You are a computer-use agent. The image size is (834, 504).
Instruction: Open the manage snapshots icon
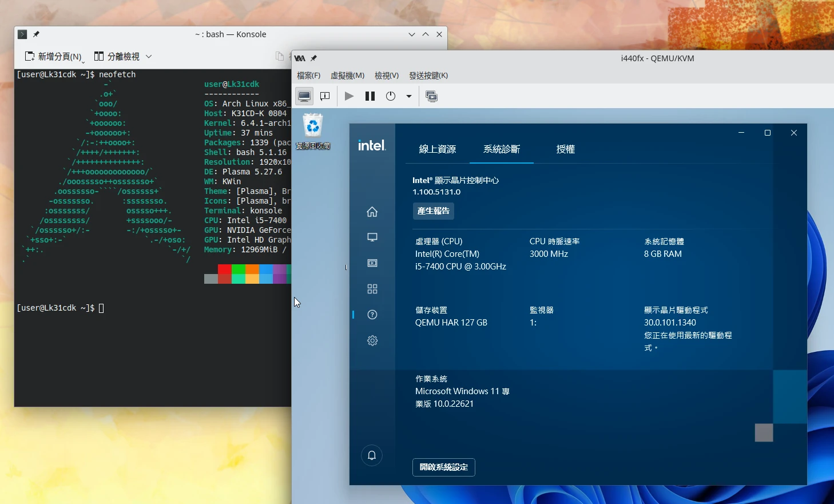click(432, 96)
